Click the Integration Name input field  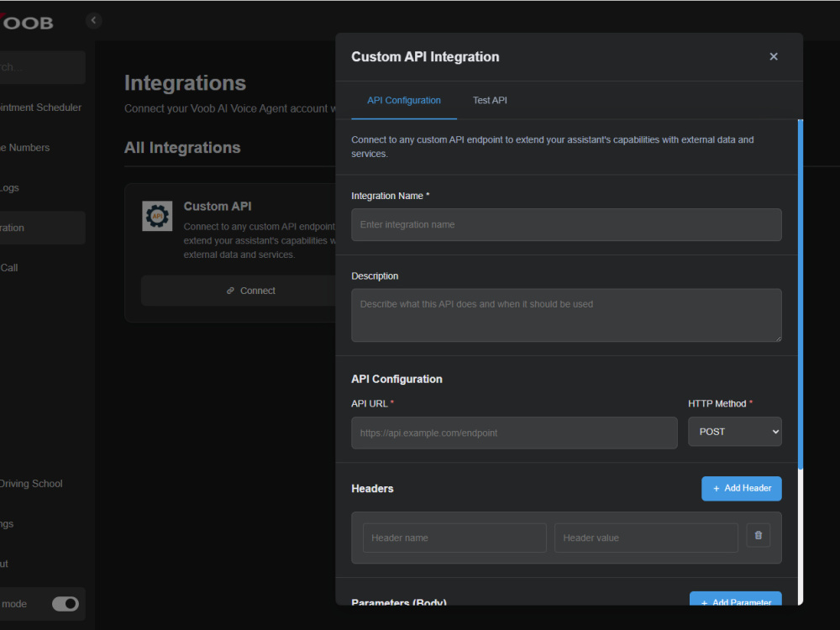pyautogui.click(x=566, y=224)
